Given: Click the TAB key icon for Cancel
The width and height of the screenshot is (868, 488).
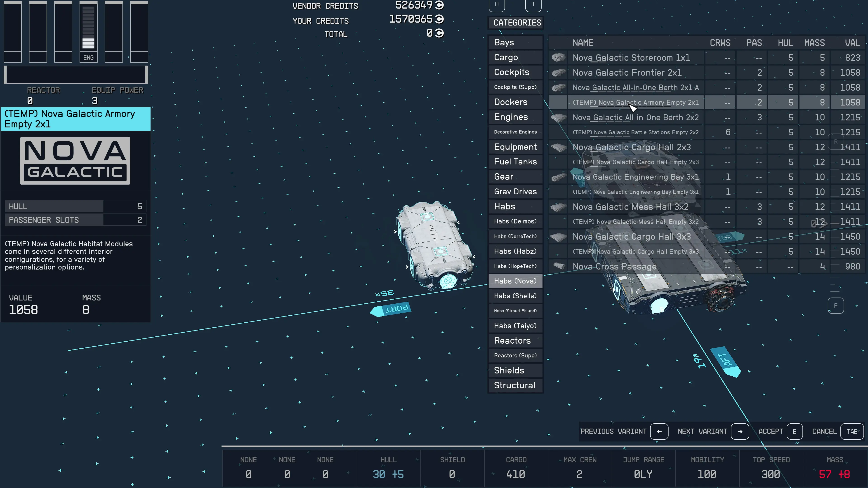Looking at the screenshot, I should pyautogui.click(x=852, y=432).
